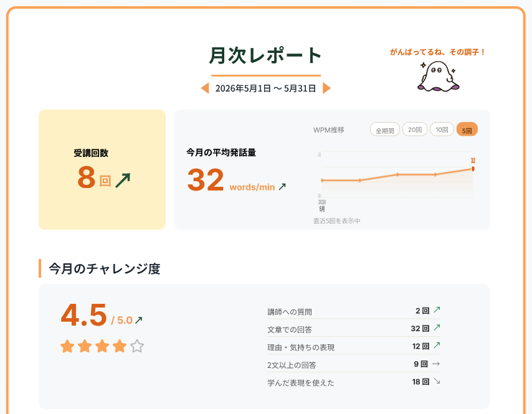This screenshot has width=532, height=414.
Task: Go to previous month with left arrow
Action: [205, 88]
